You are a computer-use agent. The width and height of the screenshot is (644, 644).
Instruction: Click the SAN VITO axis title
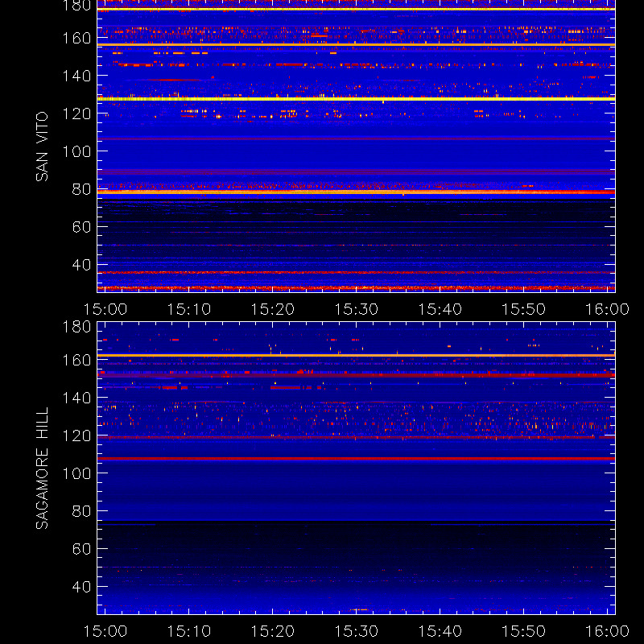(42, 147)
